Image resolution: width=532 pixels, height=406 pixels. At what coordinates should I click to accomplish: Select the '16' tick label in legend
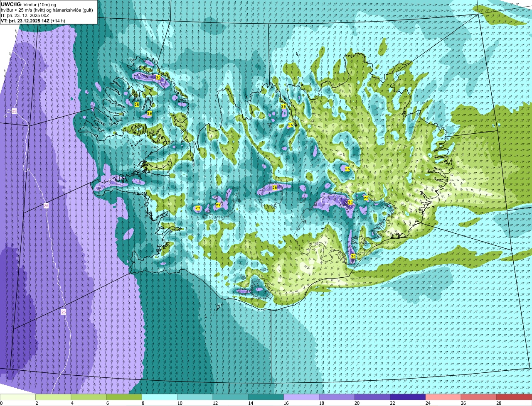pyautogui.click(x=286, y=403)
